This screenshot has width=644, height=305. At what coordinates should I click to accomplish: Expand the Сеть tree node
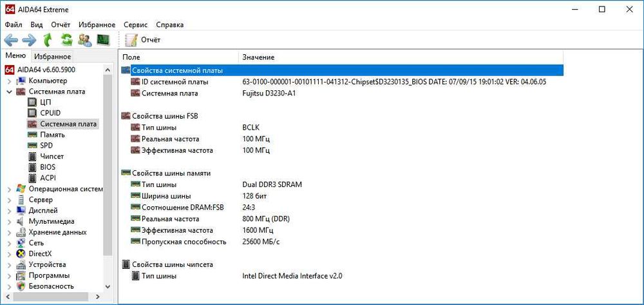[x=9, y=243]
